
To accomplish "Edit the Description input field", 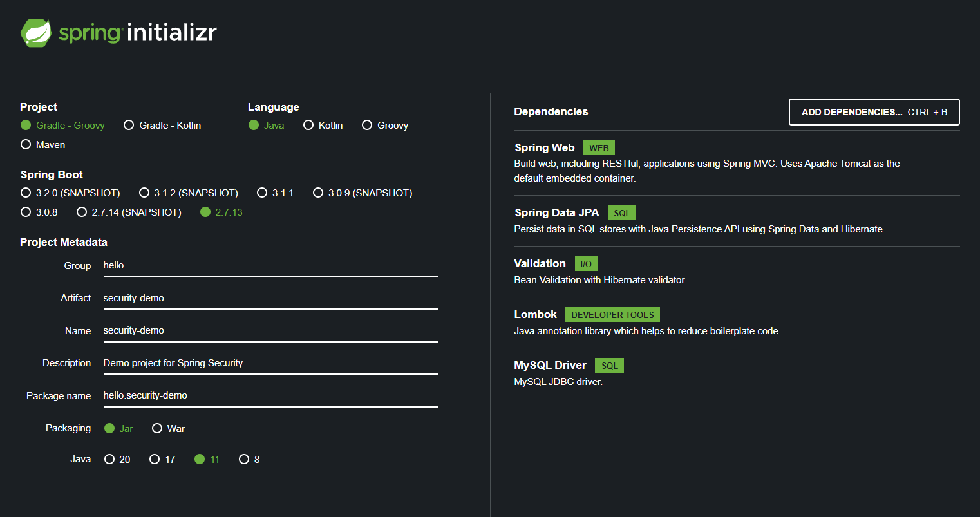I will (x=270, y=364).
